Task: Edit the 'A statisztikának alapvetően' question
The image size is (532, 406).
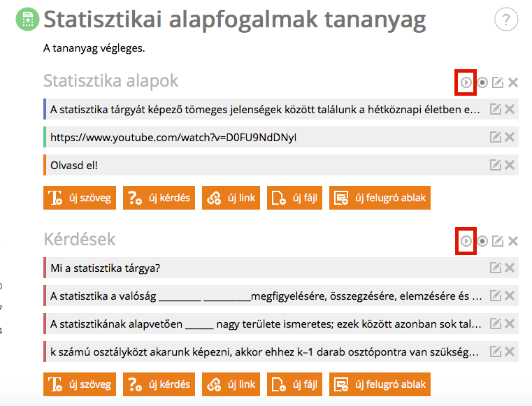Action: click(x=496, y=324)
